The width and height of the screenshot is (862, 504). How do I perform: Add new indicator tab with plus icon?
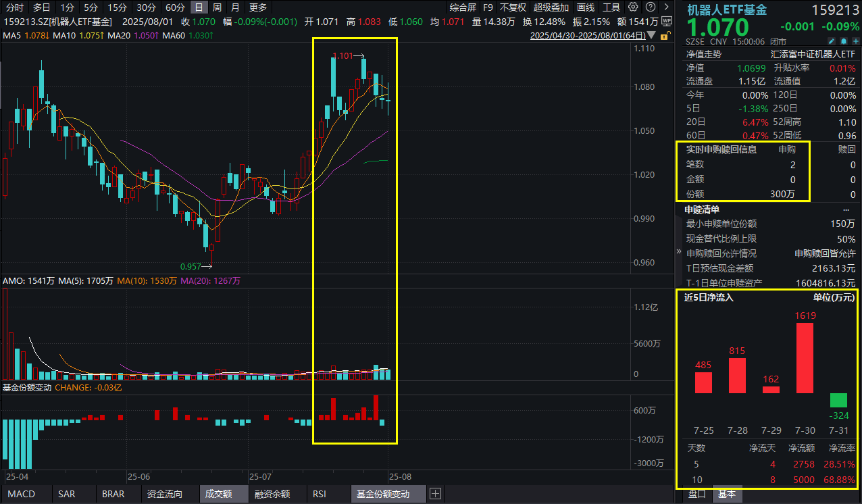pyautogui.click(x=435, y=494)
